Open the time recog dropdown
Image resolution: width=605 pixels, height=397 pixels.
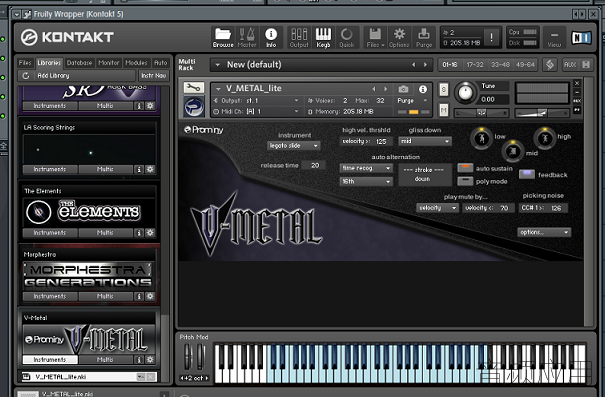[x=366, y=168]
